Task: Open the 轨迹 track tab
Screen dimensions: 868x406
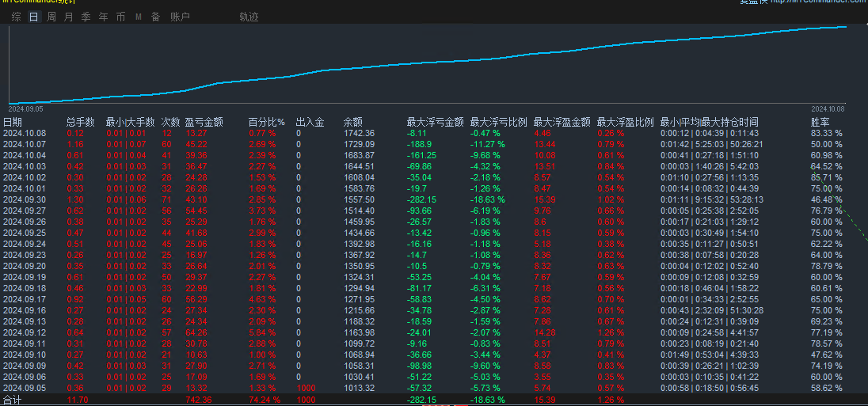Action: [x=249, y=17]
